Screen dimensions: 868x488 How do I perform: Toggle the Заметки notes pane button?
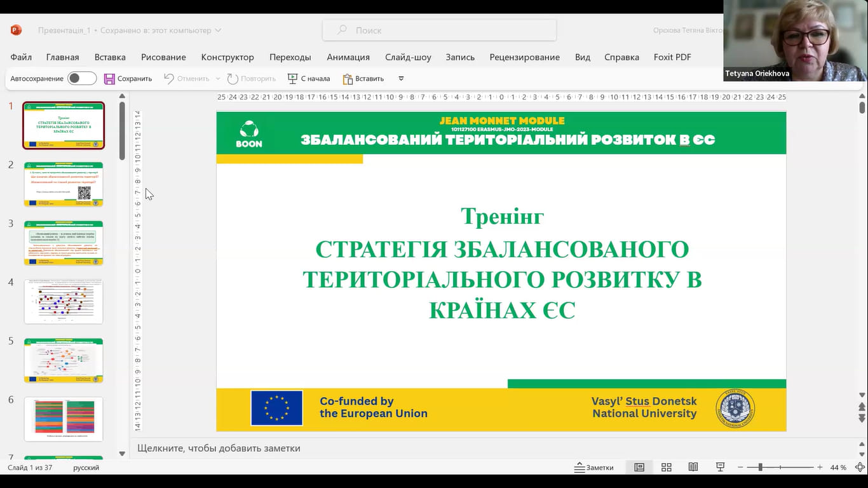[x=594, y=468]
